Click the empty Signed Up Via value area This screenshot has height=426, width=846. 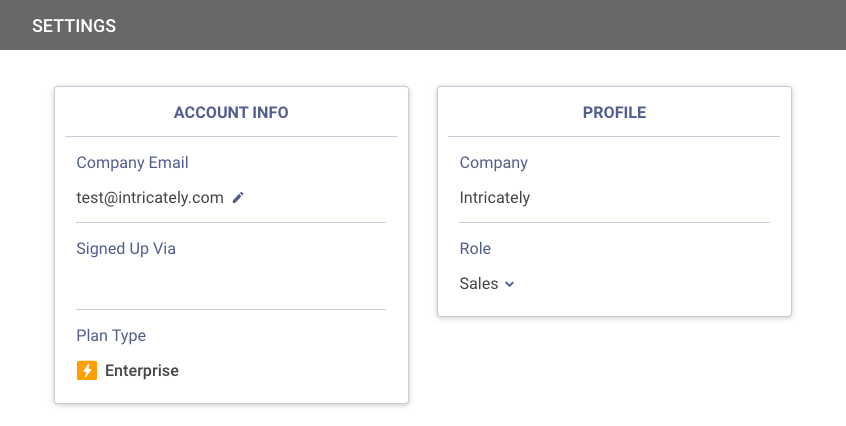pyautogui.click(x=231, y=282)
